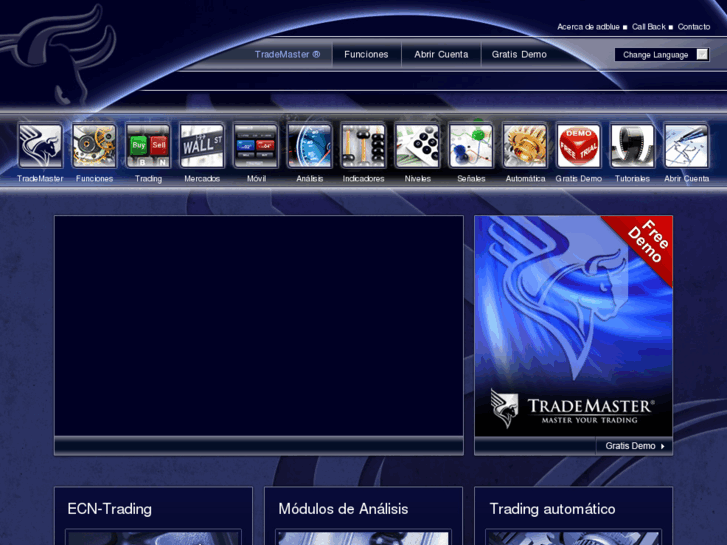This screenshot has width=727, height=545.
Task: Click the dark video player area
Action: click(259, 326)
